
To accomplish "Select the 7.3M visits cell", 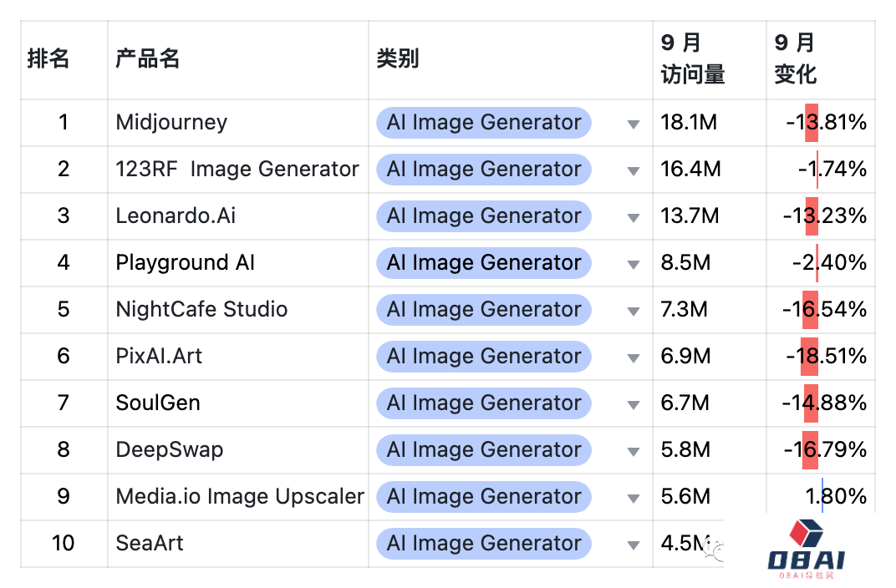I will (x=710, y=310).
